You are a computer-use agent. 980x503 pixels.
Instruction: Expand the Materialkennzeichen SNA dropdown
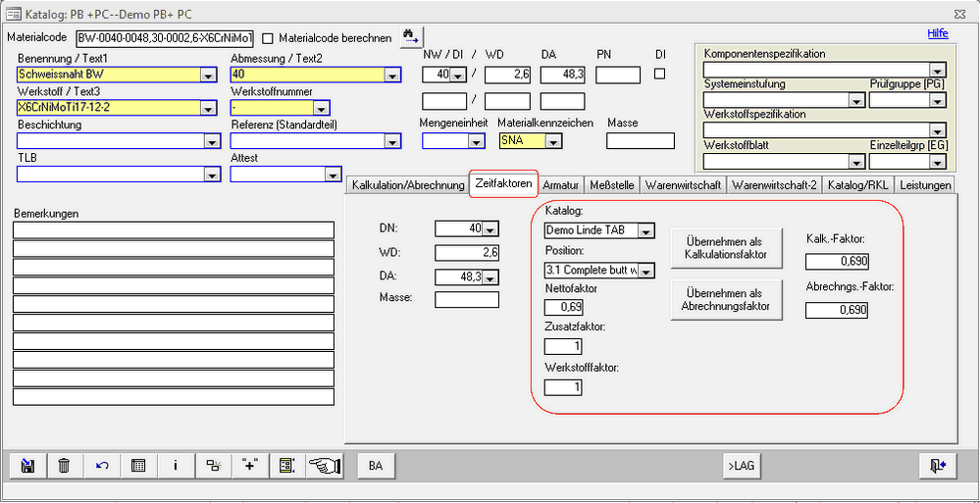pyautogui.click(x=553, y=141)
